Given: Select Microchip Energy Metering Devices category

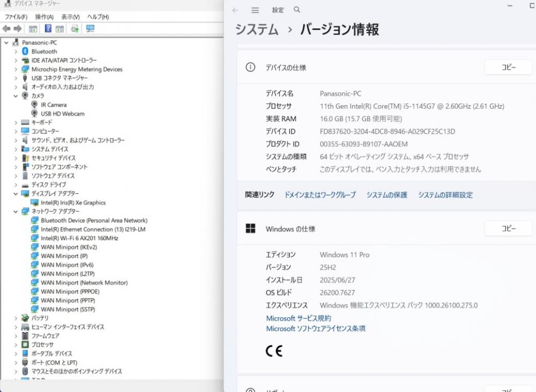Looking at the screenshot, I should coord(77,69).
